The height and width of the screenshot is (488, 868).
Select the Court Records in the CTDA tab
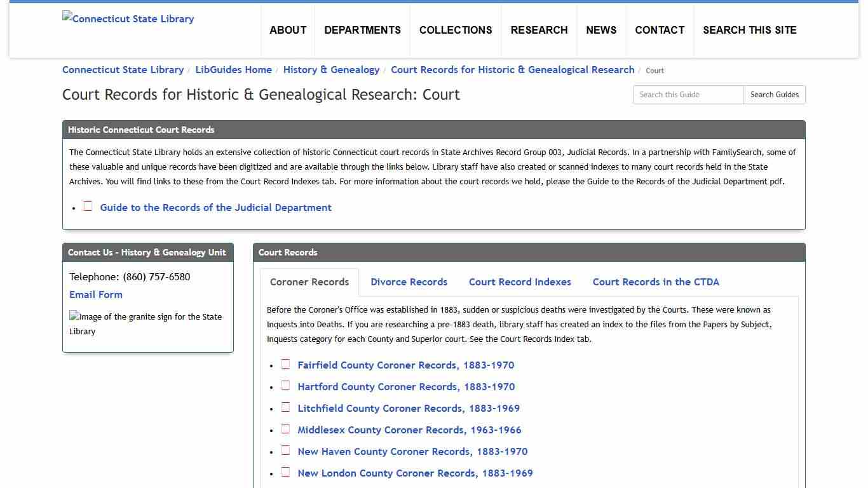tap(655, 281)
